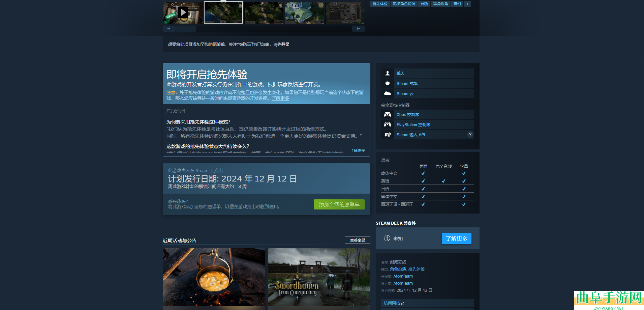Click the Xbox controller icon
The width and height of the screenshot is (644, 310).
388,114
